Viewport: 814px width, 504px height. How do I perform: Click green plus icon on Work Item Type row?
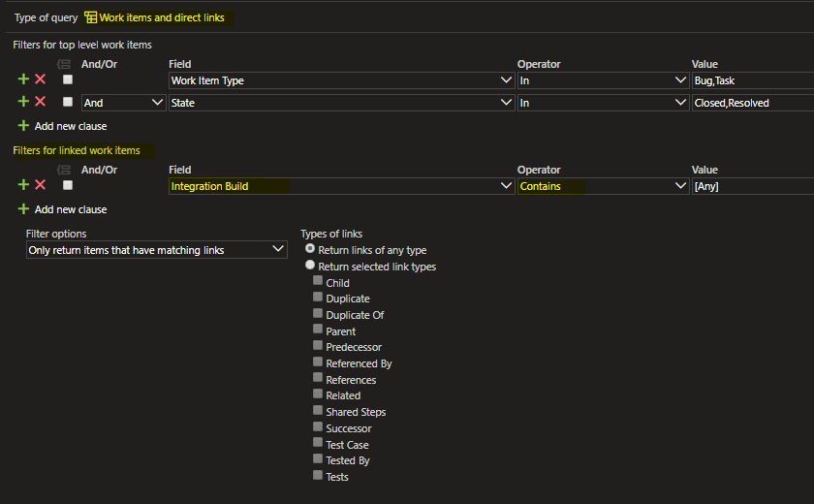(x=23, y=79)
